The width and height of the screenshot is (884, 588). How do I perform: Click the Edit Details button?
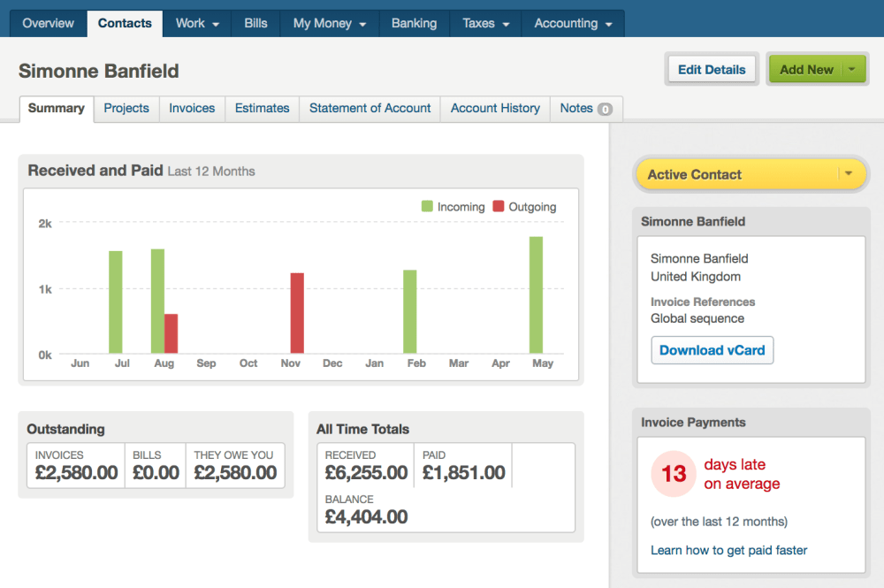pos(711,68)
